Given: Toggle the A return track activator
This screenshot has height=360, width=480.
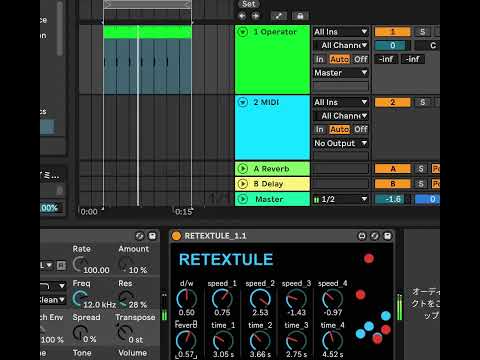Looking at the screenshot, I should [x=393, y=169].
